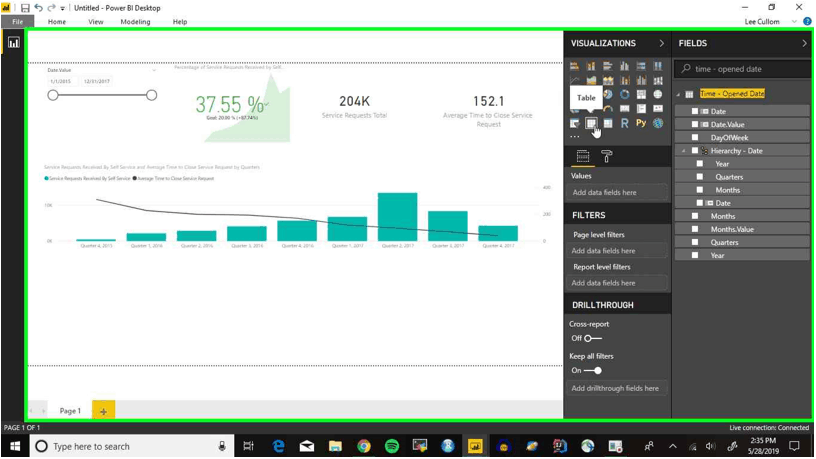Viewport: 816px width, 459px height.
Task: Collapse the Hierarchy - Date tree node
Action: coord(684,151)
